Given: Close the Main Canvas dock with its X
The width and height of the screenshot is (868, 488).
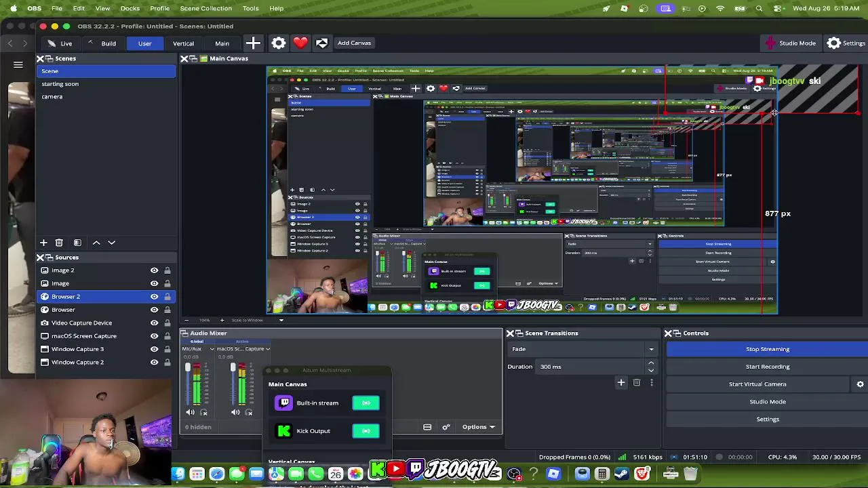Looking at the screenshot, I should click(x=184, y=58).
